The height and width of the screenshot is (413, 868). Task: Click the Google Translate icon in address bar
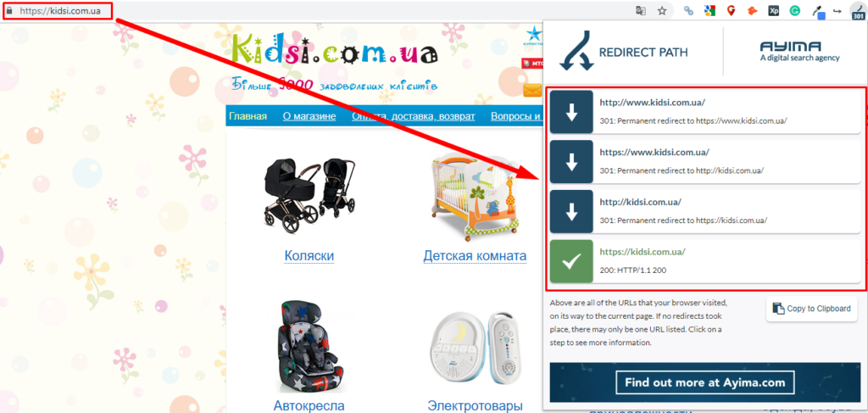click(641, 10)
